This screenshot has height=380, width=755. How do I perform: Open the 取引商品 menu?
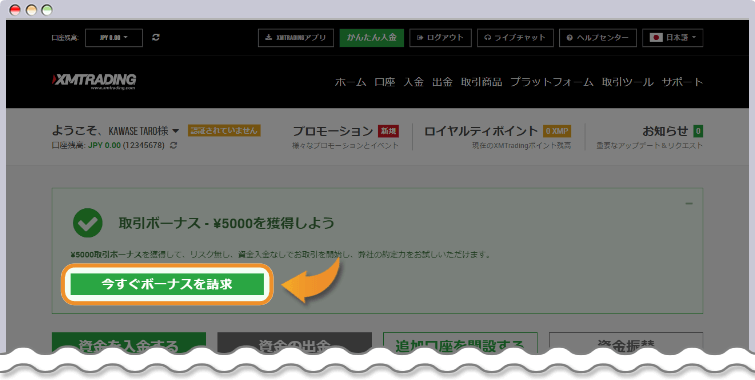[x=482, y=82]
